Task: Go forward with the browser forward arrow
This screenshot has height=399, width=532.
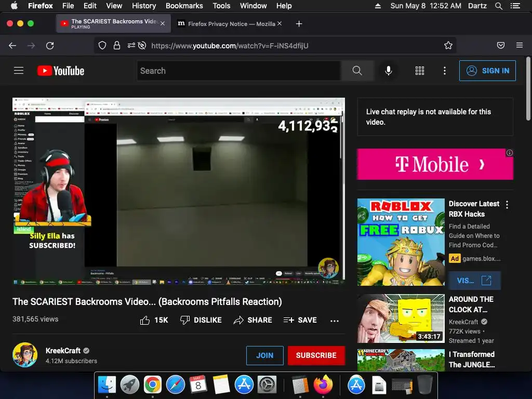Action: coord(31,46)
